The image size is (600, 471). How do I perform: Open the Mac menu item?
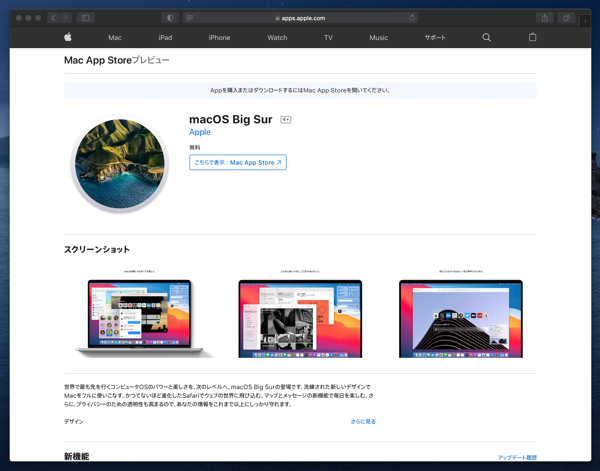tap(115, 37)
